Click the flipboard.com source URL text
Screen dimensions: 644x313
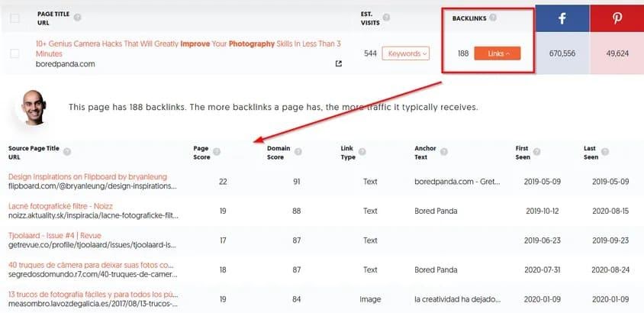[93, 186]
